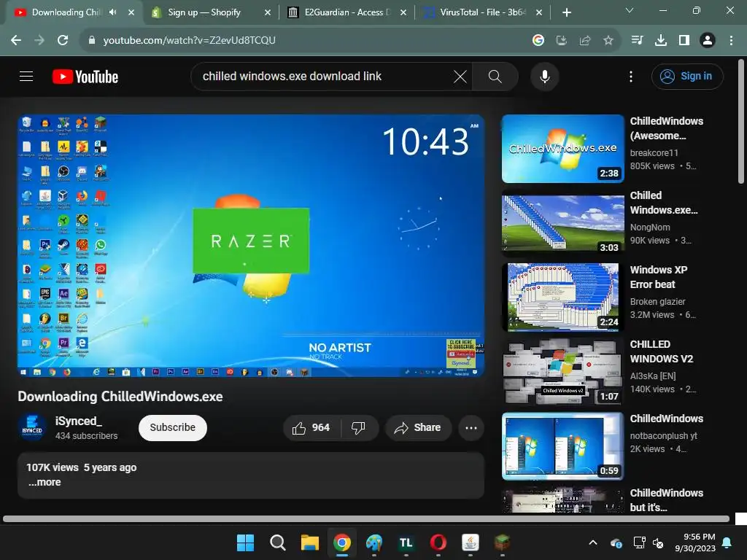This screenshot has height=560, width=747.
Task: Open Chrome three-dot menu
Action: pyautogui.click(x=731, y=41)
